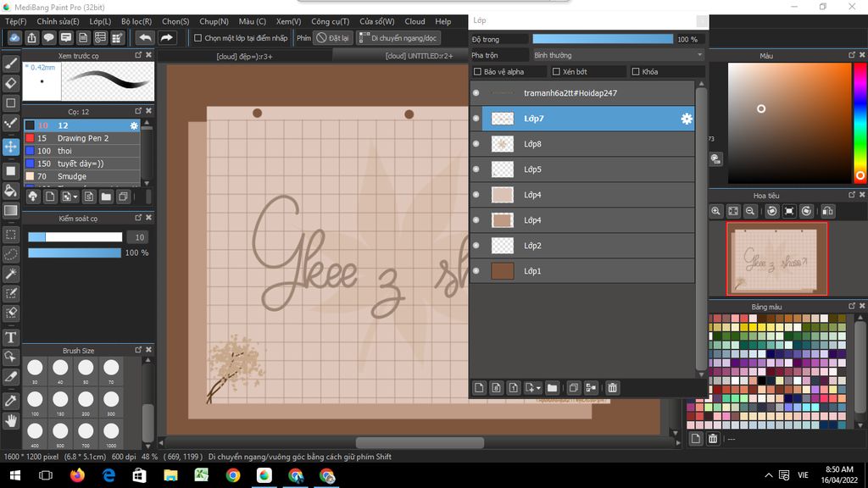Select the 'Smudge' brush in brush list
Viewport: 868px width, 488px height.
82,176
